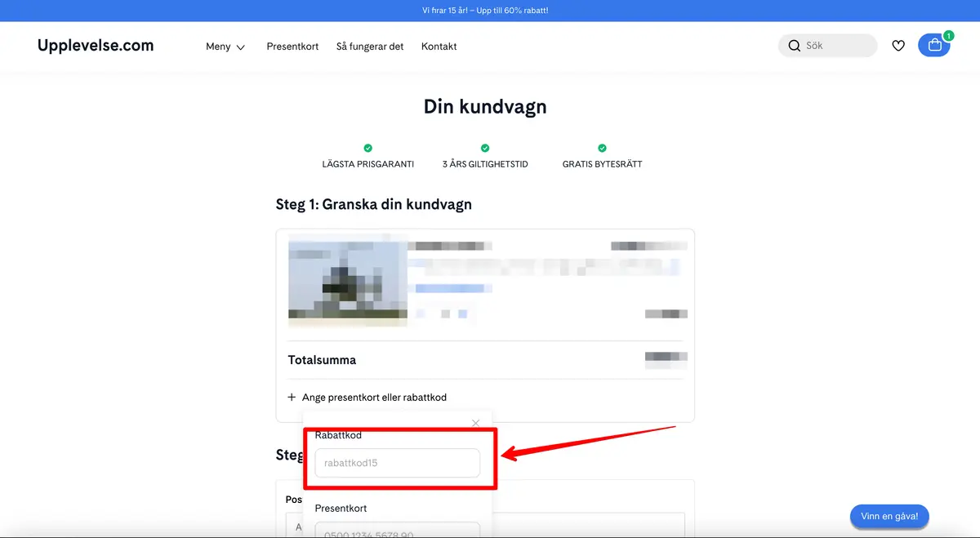
Task: Open your wishlist via the heart icon
Action: [898, 46]
